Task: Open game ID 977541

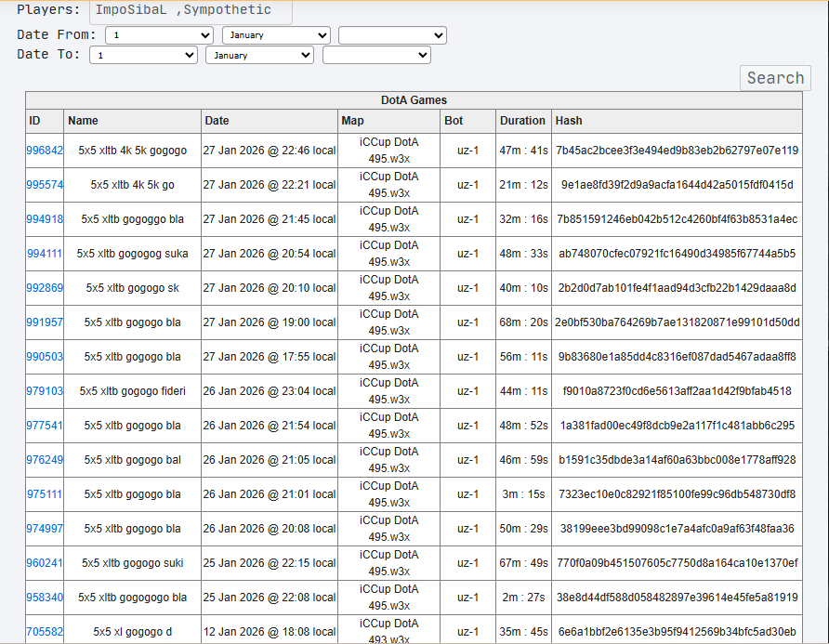Action: click(x=45, y=426)
